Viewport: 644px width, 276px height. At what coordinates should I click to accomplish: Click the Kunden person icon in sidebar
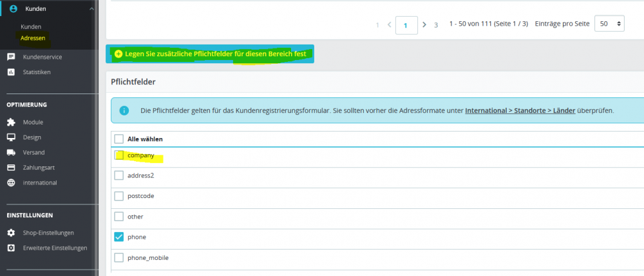13,8
